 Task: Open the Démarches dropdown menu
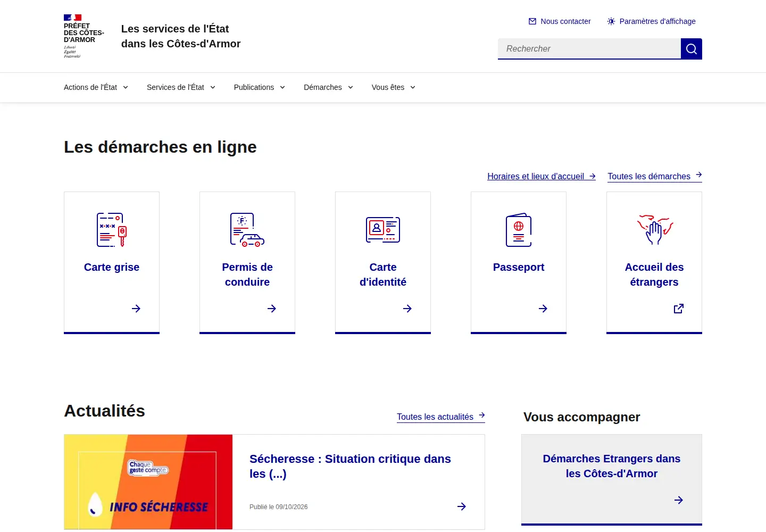point(328,87)
